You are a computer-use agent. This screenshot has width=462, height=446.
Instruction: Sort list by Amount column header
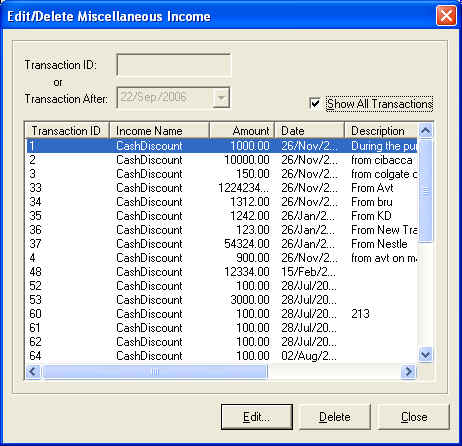point(242,131)
